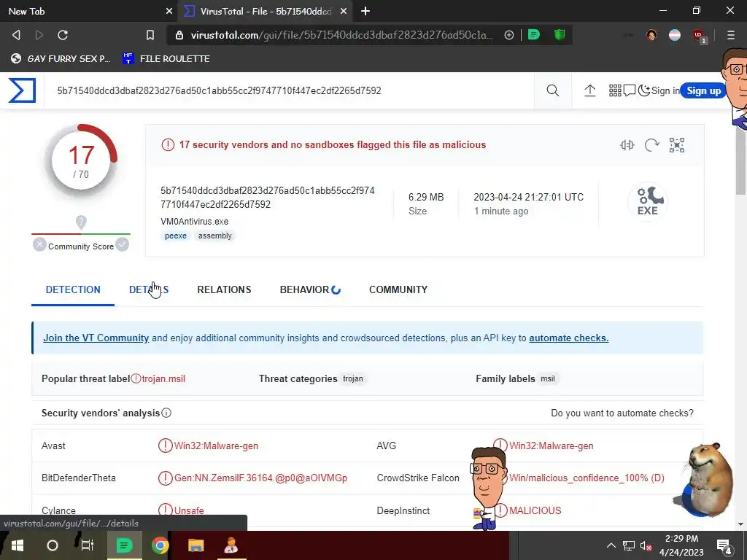The width and height of the screenshot is (747, 560).
Task: Switch to the DETAILS tab
Action: pyautogui.click(x=149, y=289)
